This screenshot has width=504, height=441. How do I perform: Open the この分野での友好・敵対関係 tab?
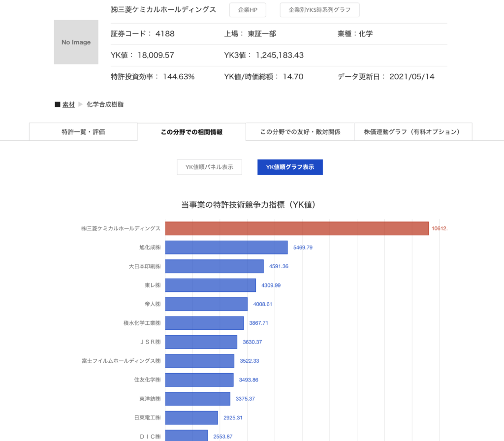[300, 132]
